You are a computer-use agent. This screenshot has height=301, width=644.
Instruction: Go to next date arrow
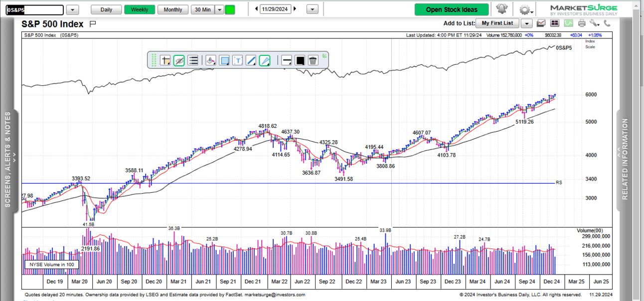(x=295, y=9)
